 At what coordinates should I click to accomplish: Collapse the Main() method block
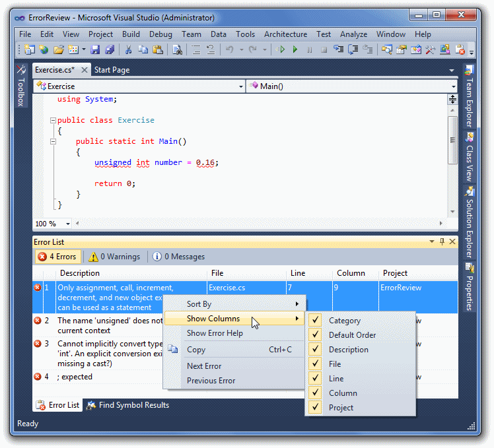tap(53, 141)
